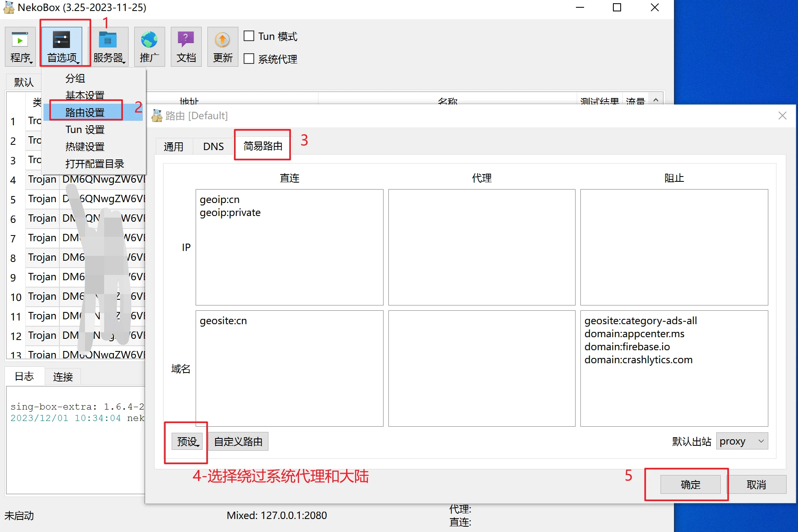Open the 默认 group tab
798x532 pixels.
(24, 82)
